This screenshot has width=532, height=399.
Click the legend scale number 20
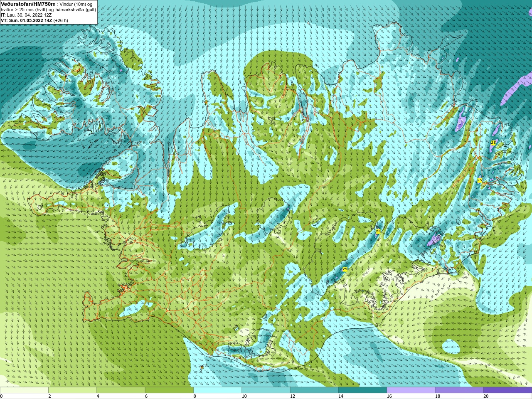[x=486, y=396]
